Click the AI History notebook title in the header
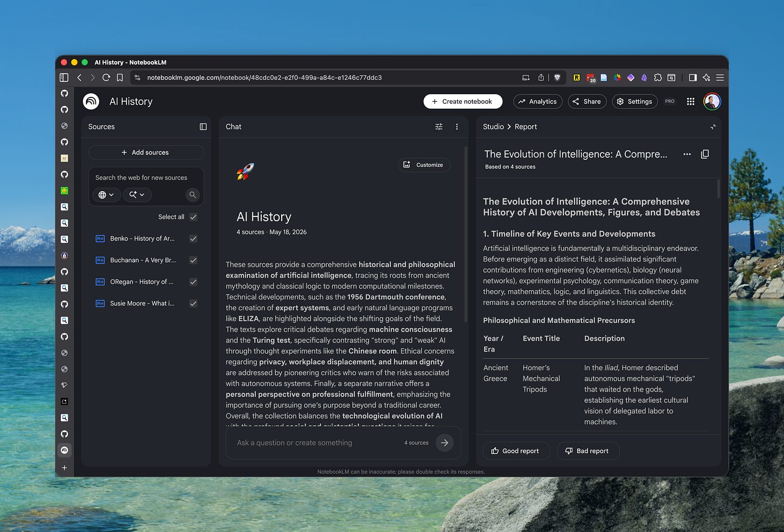 [x=131, y=101]
